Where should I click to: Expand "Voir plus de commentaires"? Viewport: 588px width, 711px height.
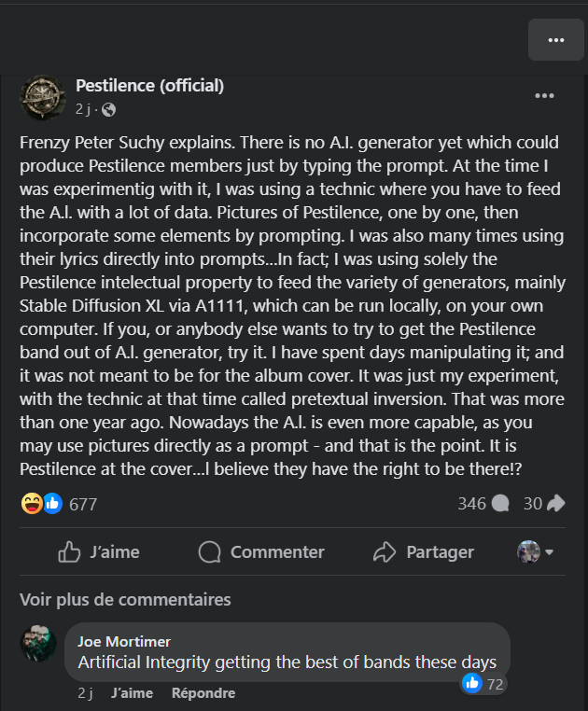(x=125, y=599)
